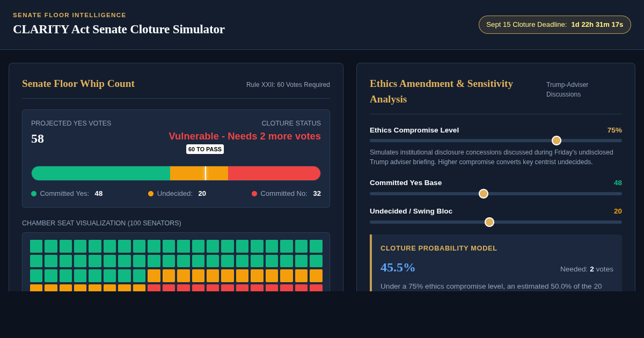Click the Trump-Adviser Discussions label
The height and width of the screenshot is (338, 644).
pos(567,90)
